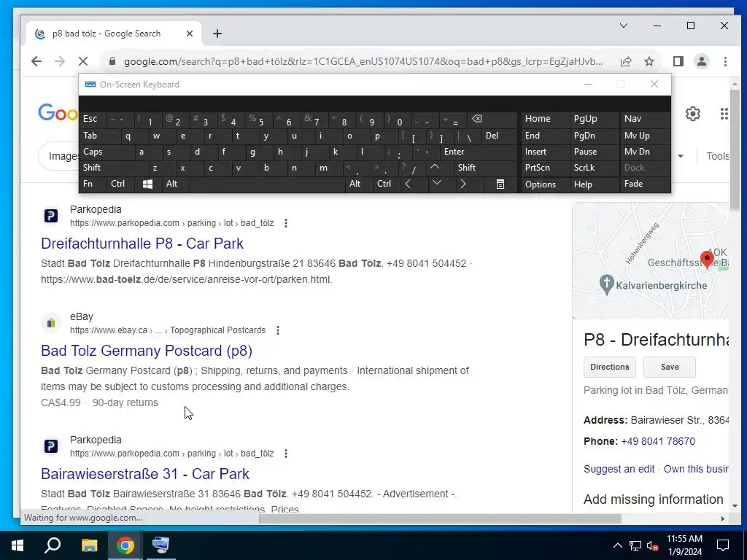Toggle right Shift key on On-Screen Keyboard
This screenshot has width=747, height=560.
click(x=485, y=168)
